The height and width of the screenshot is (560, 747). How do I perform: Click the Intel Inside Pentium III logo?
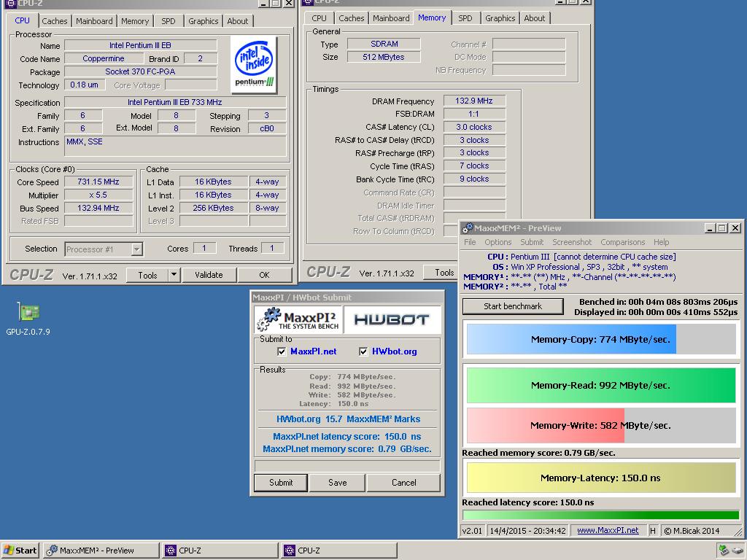(x=255, y=64)
